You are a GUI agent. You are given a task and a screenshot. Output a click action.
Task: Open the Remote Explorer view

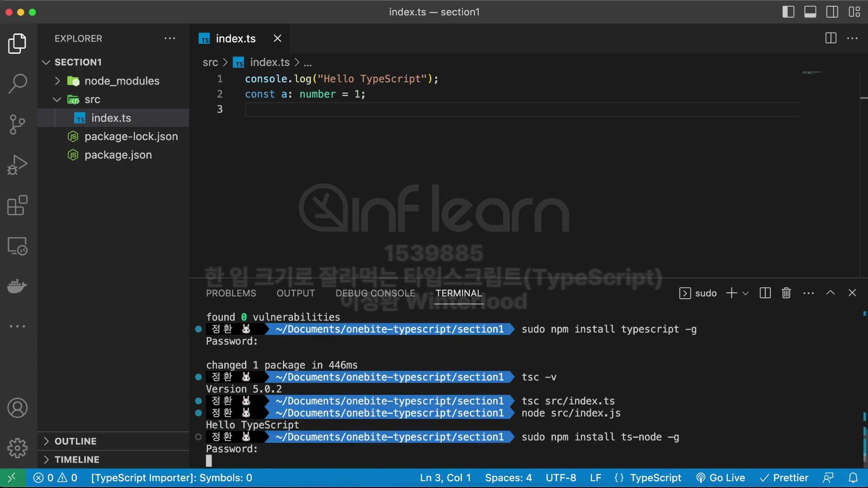click(x=18, y=246)
